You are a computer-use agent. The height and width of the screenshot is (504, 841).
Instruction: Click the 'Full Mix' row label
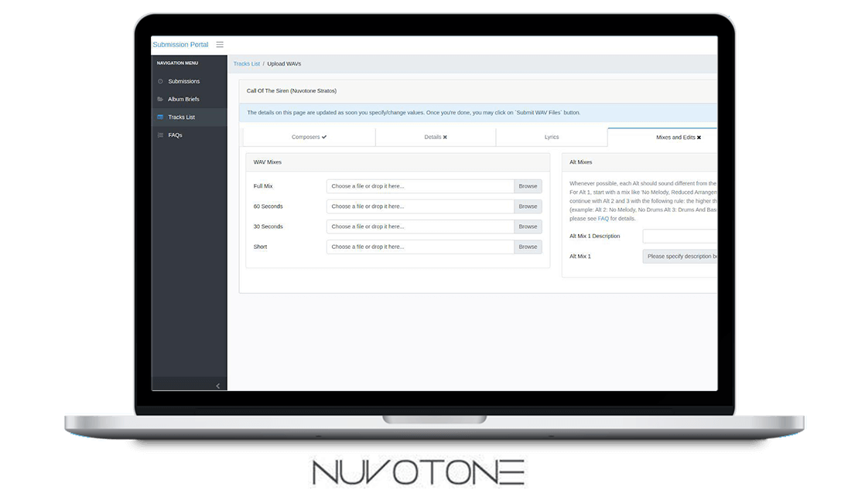point(263,186)
